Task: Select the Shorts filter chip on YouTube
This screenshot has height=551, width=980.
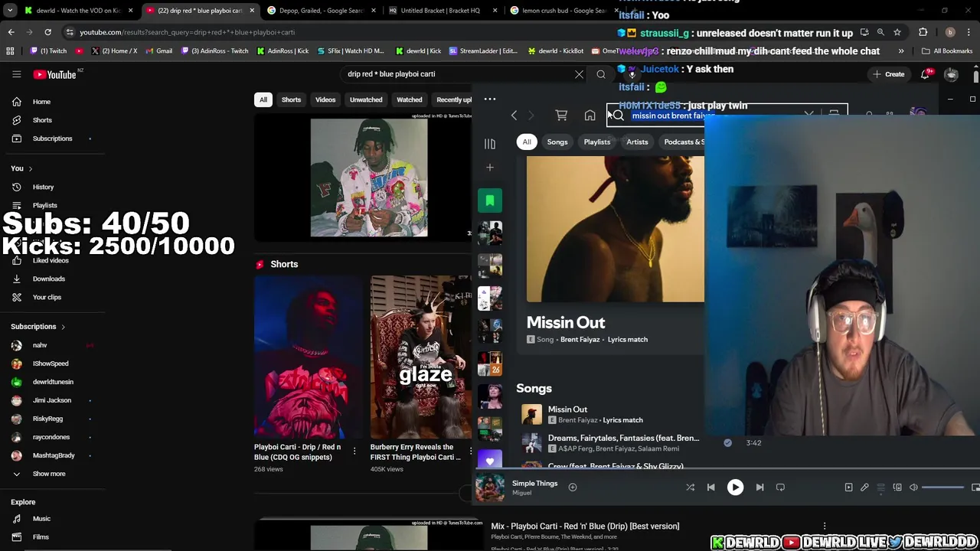Action: (x=291, y=99)
